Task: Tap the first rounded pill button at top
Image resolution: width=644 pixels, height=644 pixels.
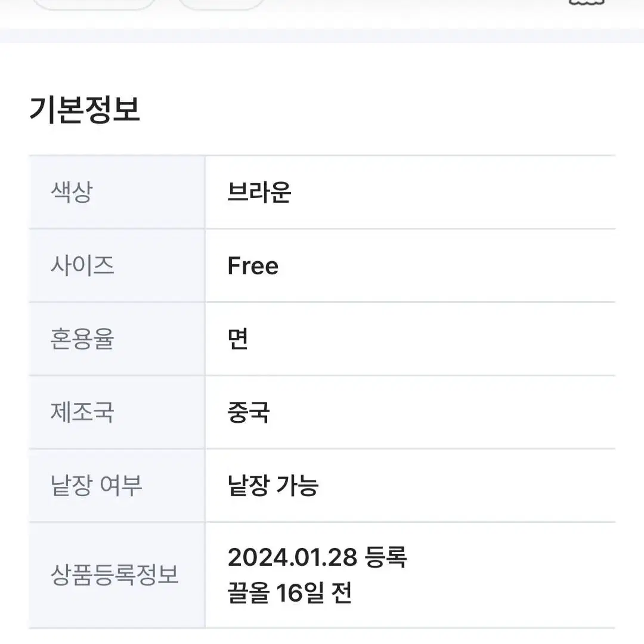Action: pyautogui.click(x=94, y=4)
